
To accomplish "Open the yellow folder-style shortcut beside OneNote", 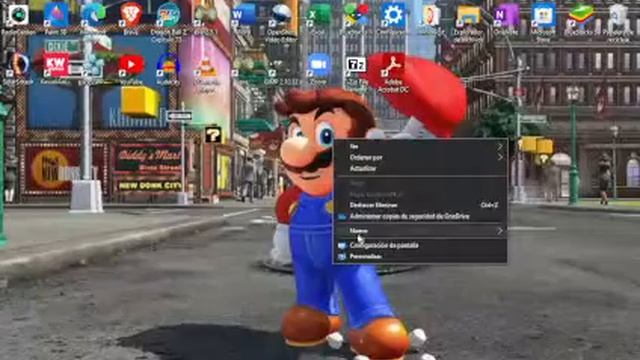I will pyautogui.click(x=468, y=21).
